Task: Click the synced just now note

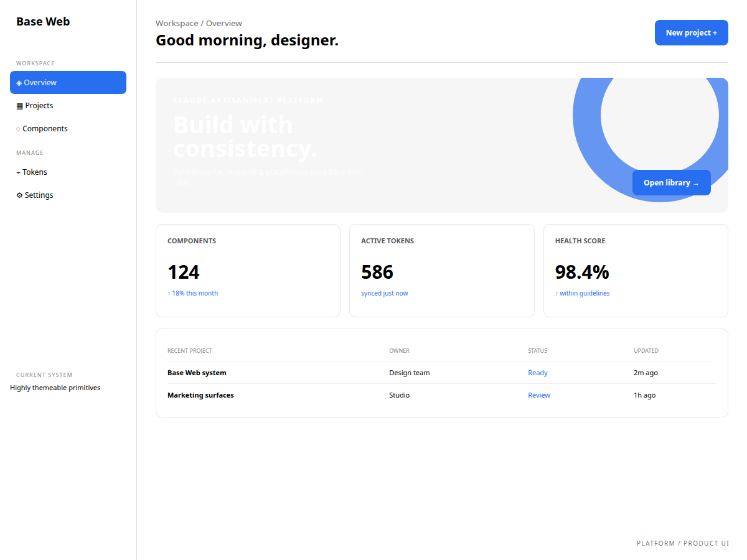Action: (385, 293)
